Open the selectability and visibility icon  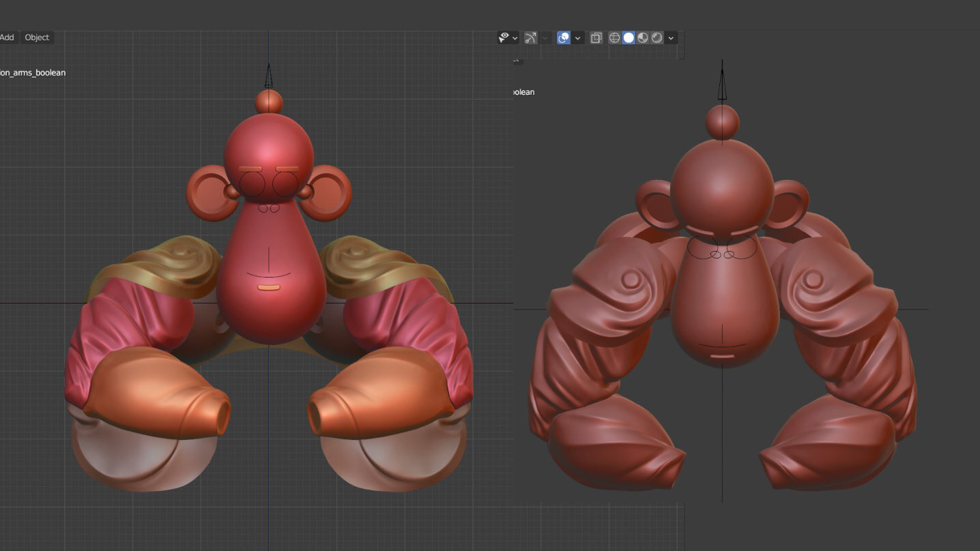click(504, 38)
